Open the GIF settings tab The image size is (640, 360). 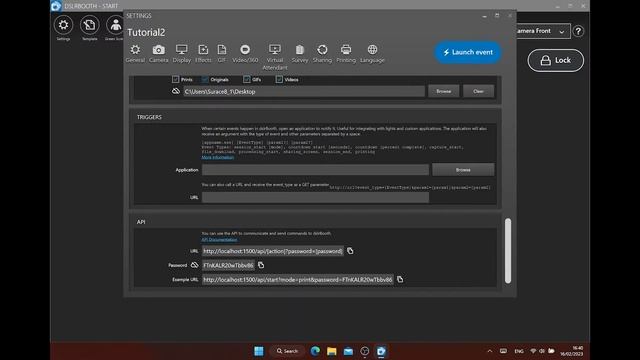pyautogui.click(x=222, y=53)
